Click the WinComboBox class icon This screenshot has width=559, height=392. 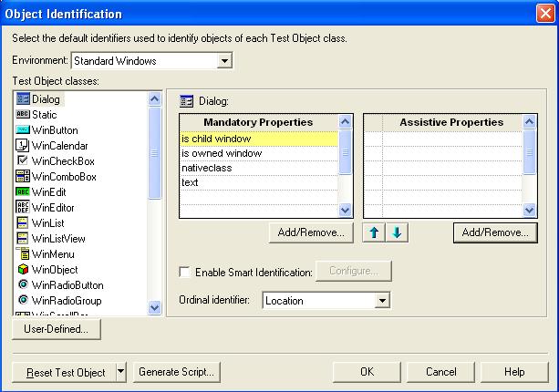(23, 177)
